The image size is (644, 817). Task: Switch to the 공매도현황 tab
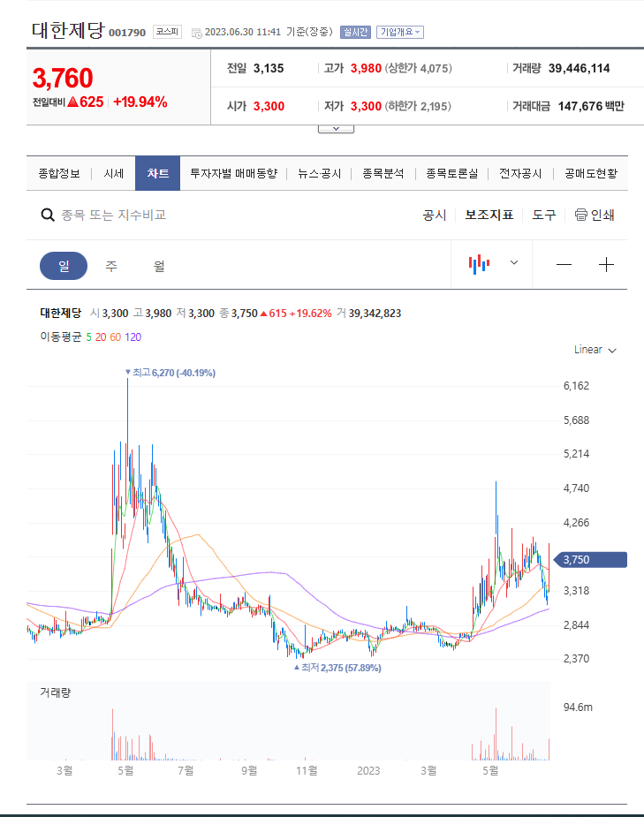(591, 173)
